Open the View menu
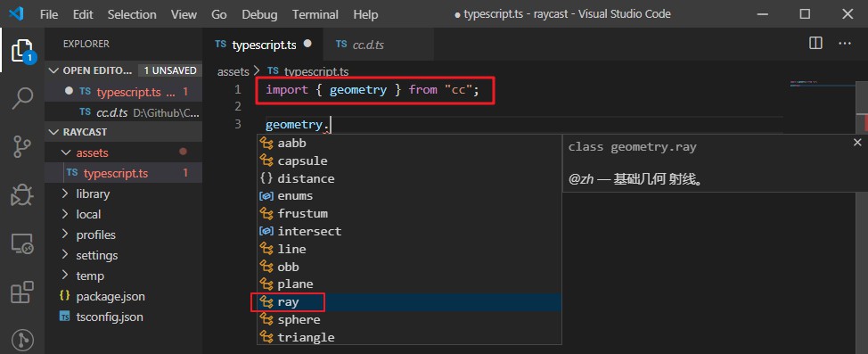This screenshot has height=354, width=868. 184,14
